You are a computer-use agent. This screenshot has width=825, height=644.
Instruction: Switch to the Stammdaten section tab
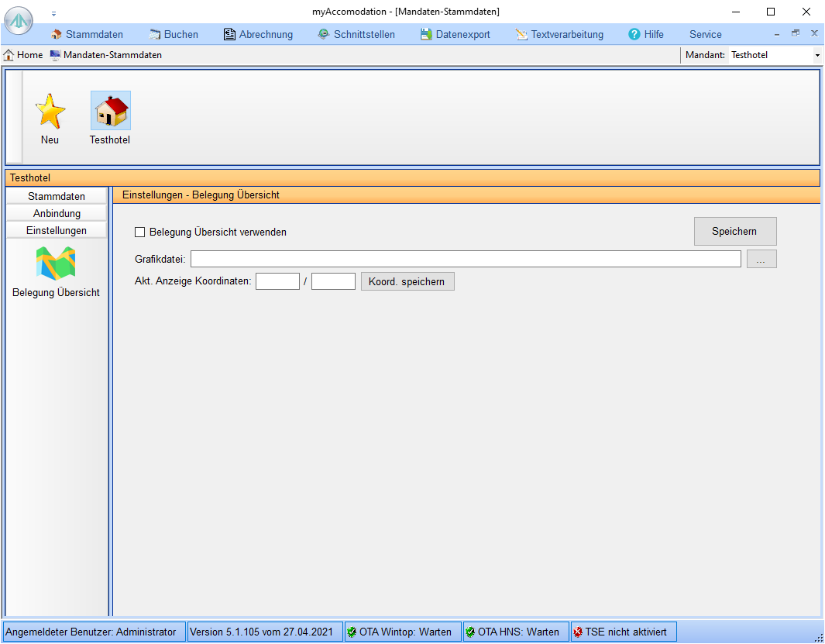[x=57, y=196]
